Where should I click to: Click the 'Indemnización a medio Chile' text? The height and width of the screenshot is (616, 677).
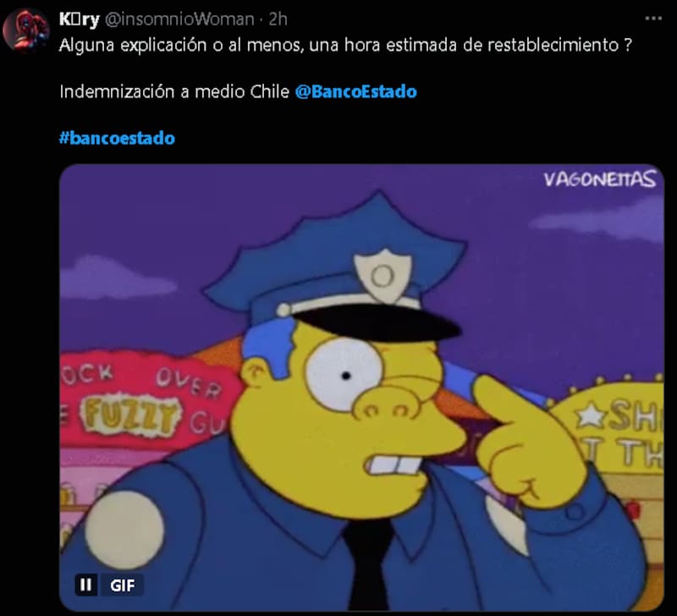coord(174,91)
